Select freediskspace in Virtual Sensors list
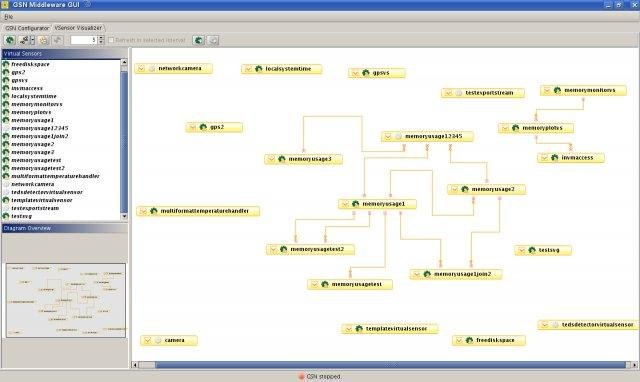The height and width of the screenshot is (382, 640). pyautogui.click(x=30, y=64)
